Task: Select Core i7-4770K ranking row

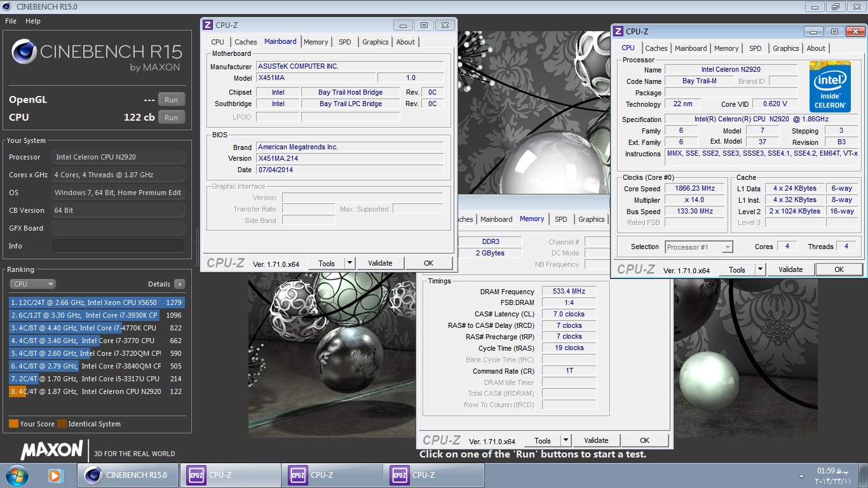Action: tap(97, 328)
